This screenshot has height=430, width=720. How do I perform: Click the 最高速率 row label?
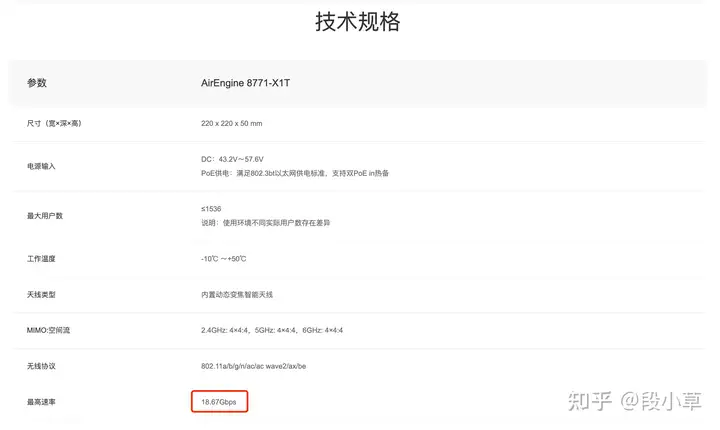(x=41, y=402)
